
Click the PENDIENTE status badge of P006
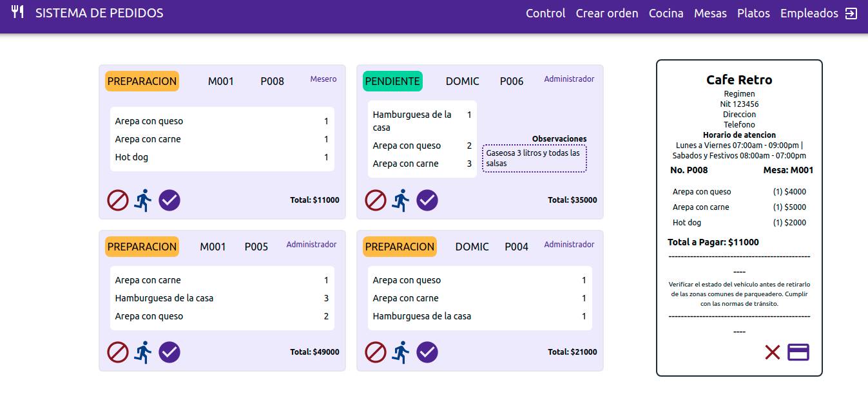tap(393, 81)
